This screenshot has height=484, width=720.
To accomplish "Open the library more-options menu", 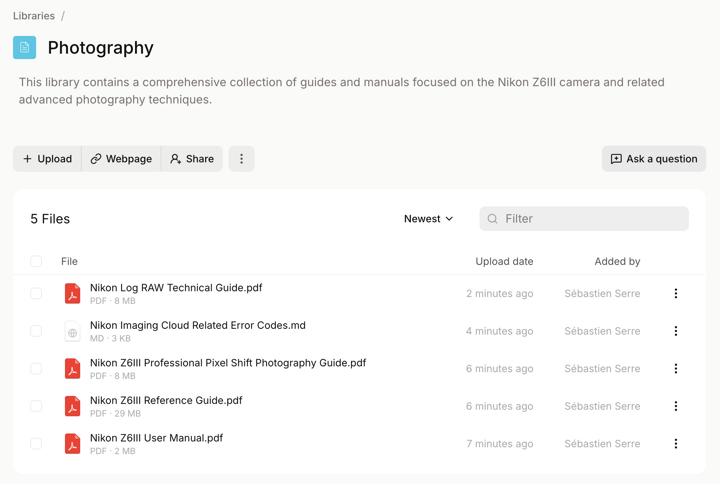I will point(242,159).
